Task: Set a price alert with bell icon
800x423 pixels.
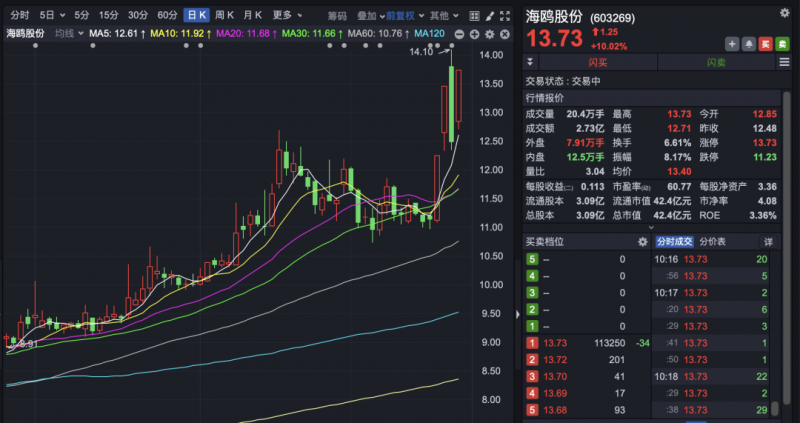Action: click(x=749, y=44)
